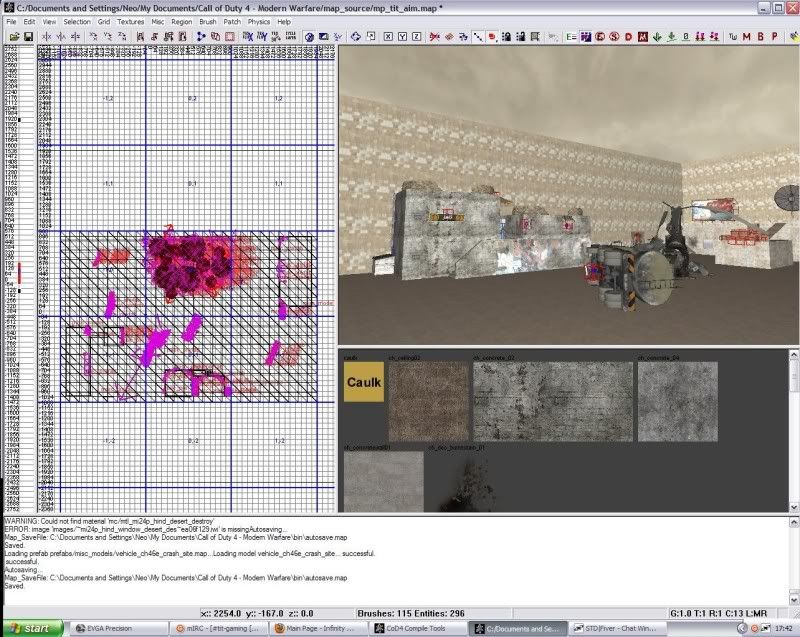This screenshot has height=637, width=800.
Task: Select the ch_concrete_02 texture thumbnail
Action: 552,400
